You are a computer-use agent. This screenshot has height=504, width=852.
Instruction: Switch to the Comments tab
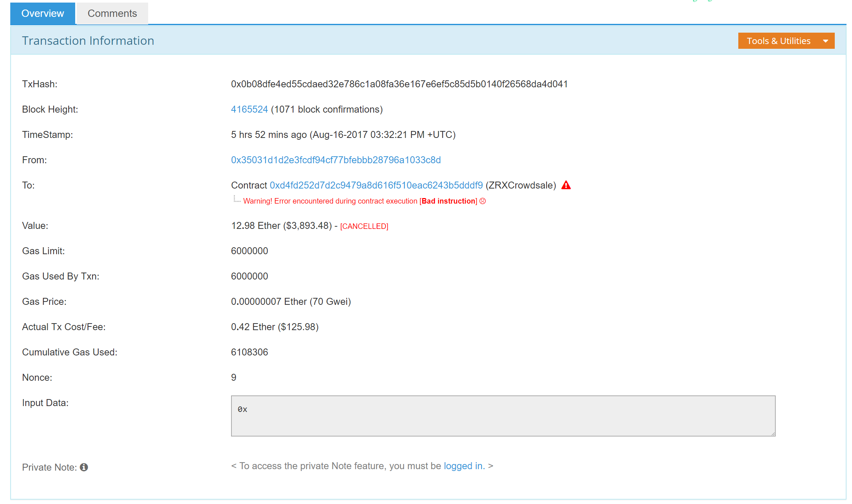coord(112,14)
